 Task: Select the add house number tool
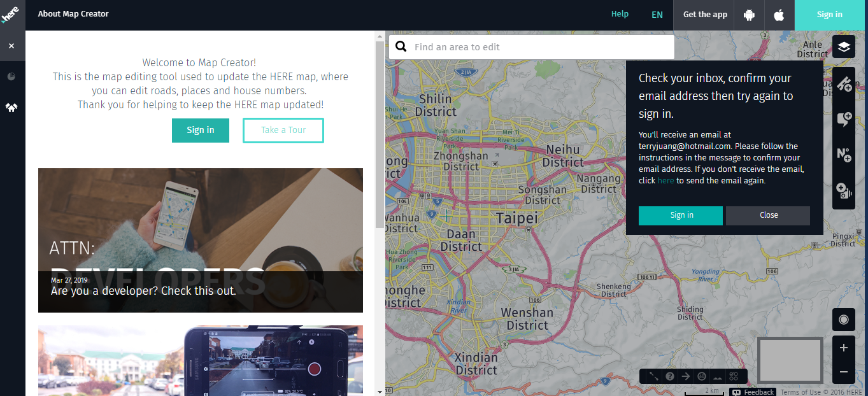click(x=844, y=155)
